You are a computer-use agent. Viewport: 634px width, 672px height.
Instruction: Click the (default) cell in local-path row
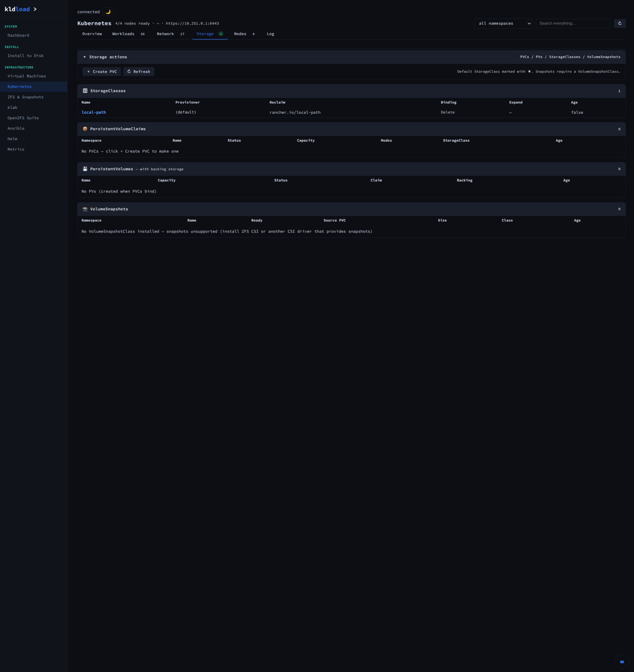[186, 112]
